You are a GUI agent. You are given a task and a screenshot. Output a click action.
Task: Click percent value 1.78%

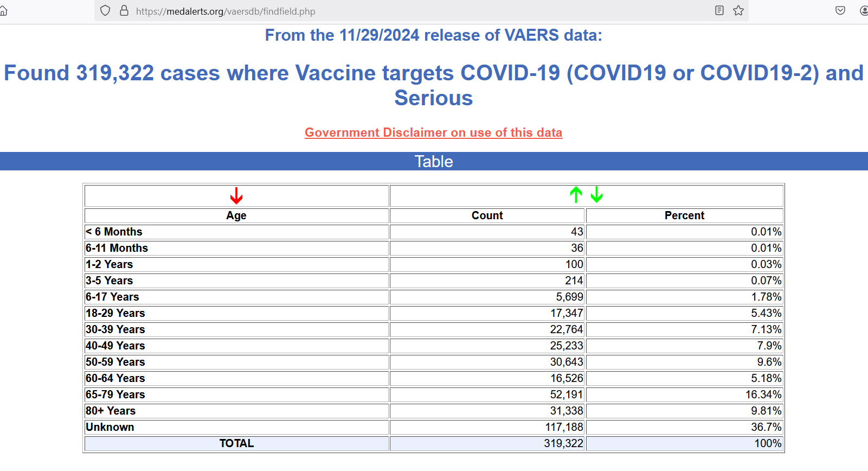766,297
